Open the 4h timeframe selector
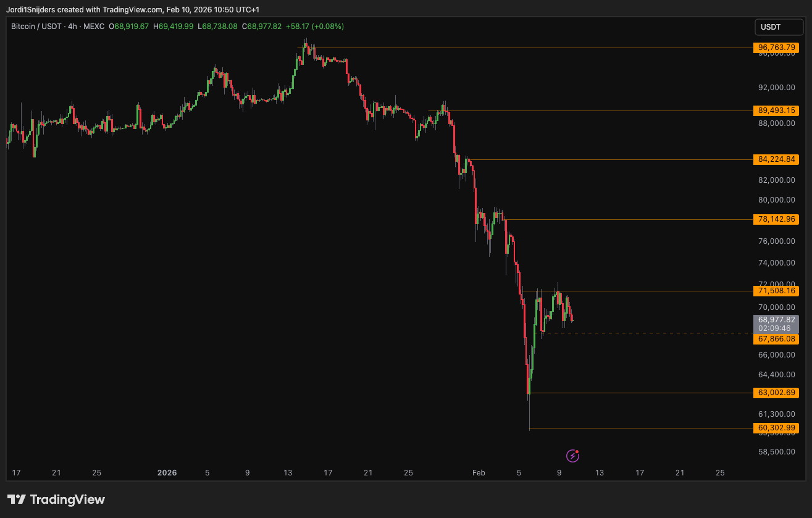This screenshot has width=812, height=518. coord(71,27)
